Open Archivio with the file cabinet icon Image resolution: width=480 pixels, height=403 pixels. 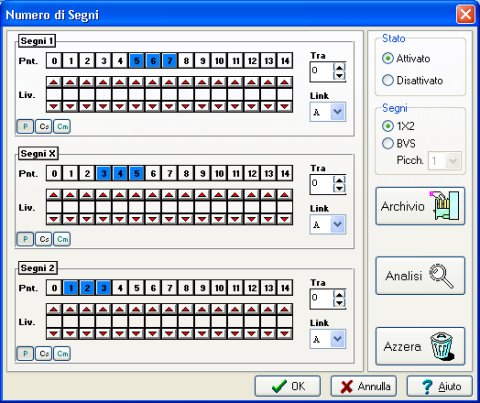(x=420, y=206)
